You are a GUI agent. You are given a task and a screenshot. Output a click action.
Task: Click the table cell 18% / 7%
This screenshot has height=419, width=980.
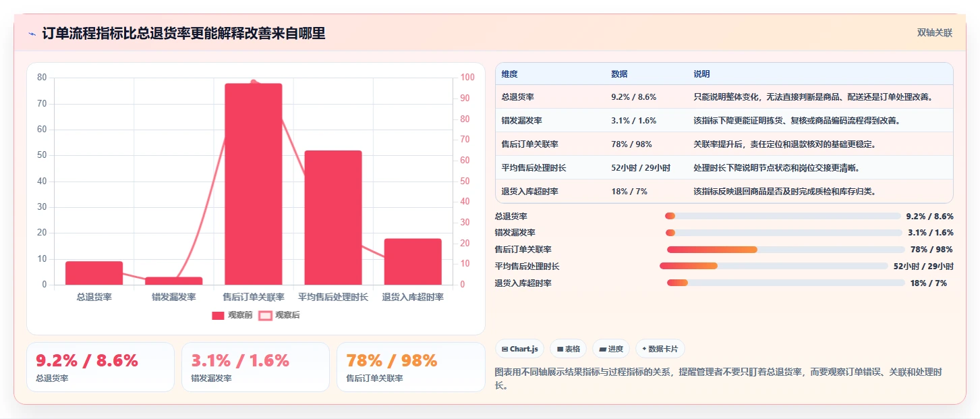pos(629,192)
